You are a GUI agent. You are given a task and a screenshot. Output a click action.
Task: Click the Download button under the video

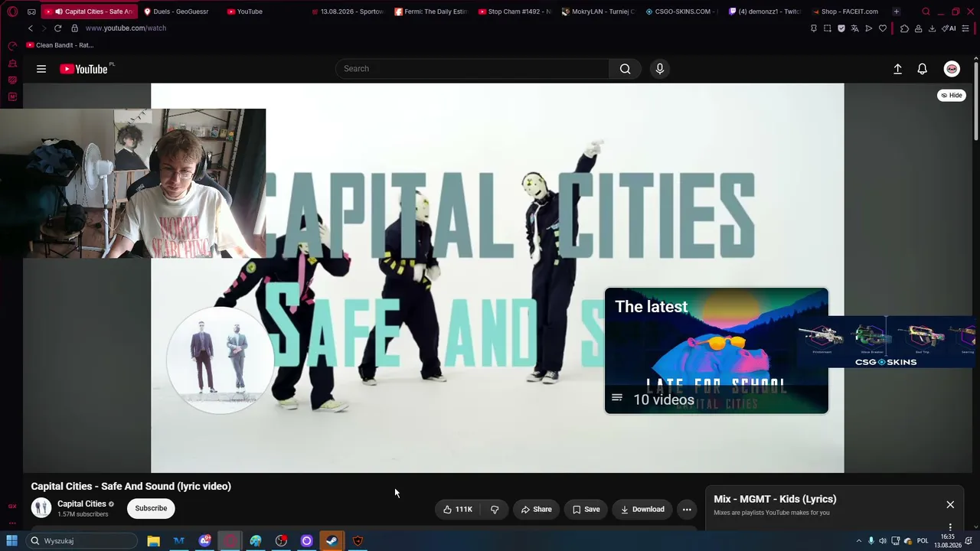(x=642, y=509)
